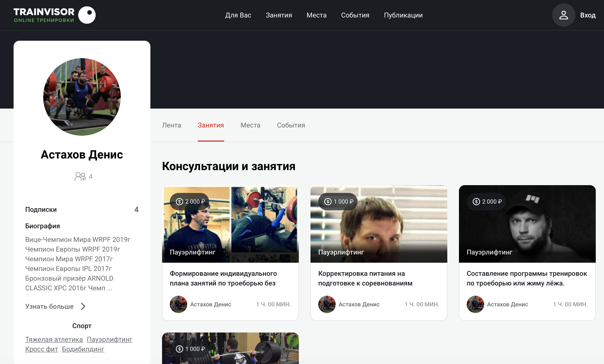The image size is (604, 364).
Task: Open the Тяжелая атлетика sport link
Action: coord(54,339)
